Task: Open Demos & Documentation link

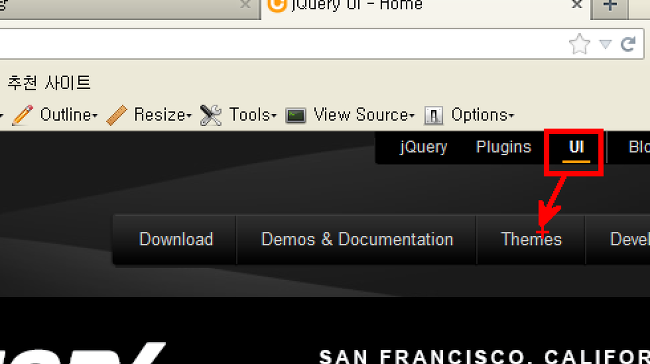Action: pyautogui.click(x=357, y=239)
